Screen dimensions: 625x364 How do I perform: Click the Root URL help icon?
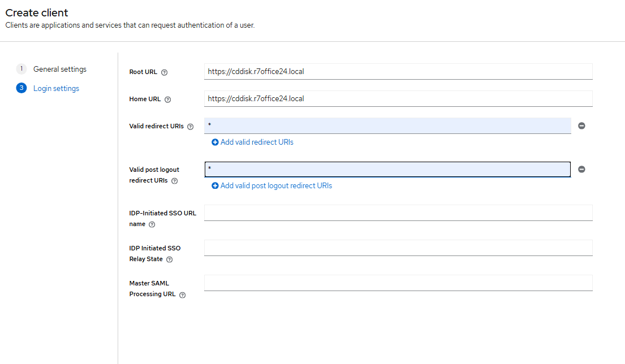[x=165, y=72]
